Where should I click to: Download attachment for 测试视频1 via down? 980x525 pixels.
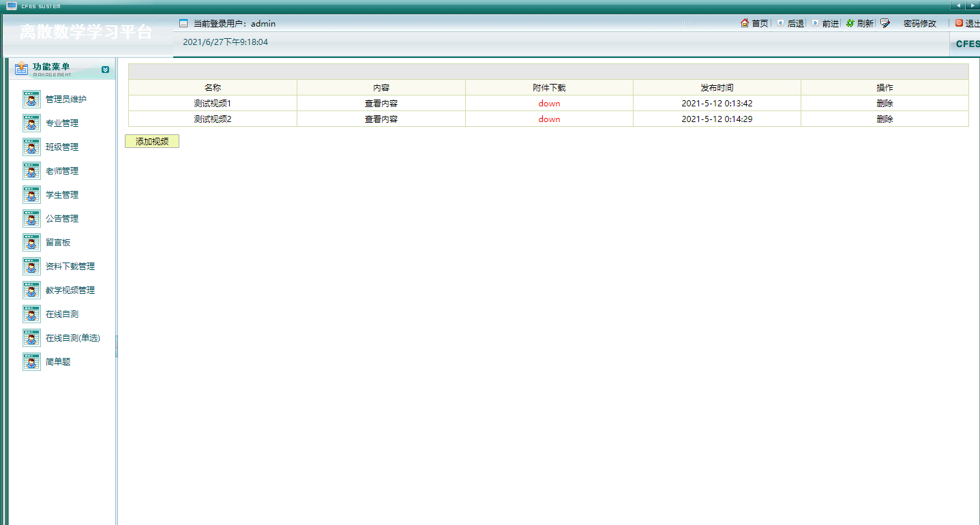[549, 104]
